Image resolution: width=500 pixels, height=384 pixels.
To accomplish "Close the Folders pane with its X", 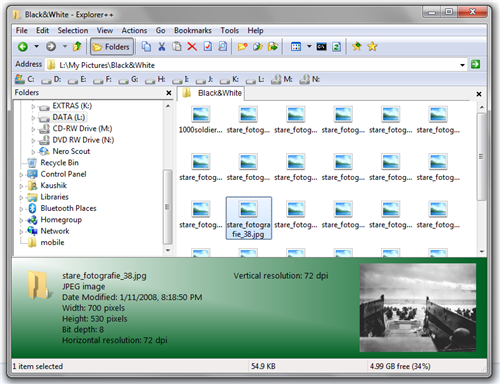I will [x=169, y=93].
